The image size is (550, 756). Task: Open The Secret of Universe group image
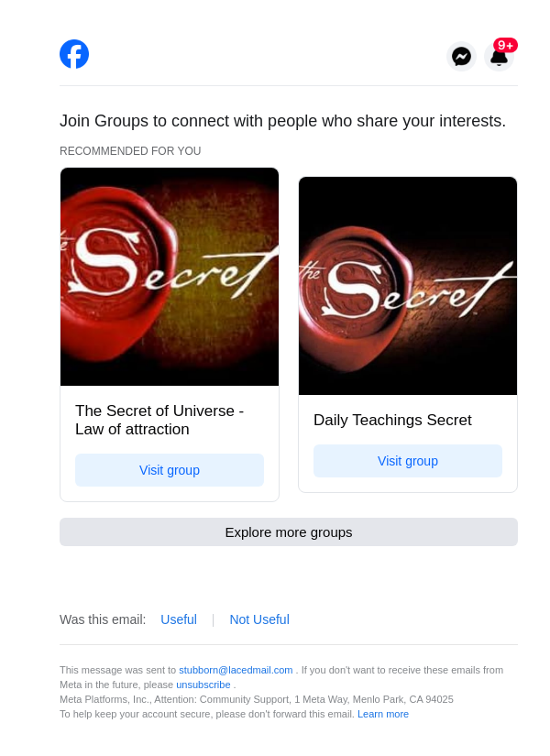(x=170, y=277)
